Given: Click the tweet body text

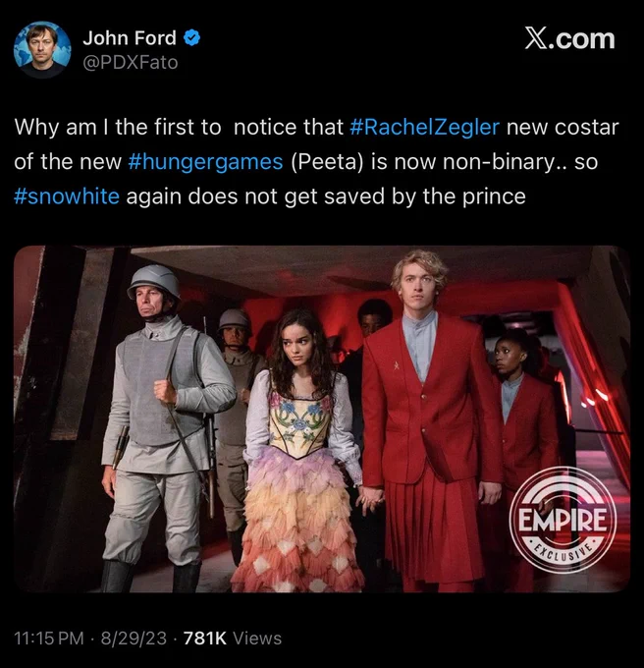Looking at the screenshot, I should click(317, 162).
